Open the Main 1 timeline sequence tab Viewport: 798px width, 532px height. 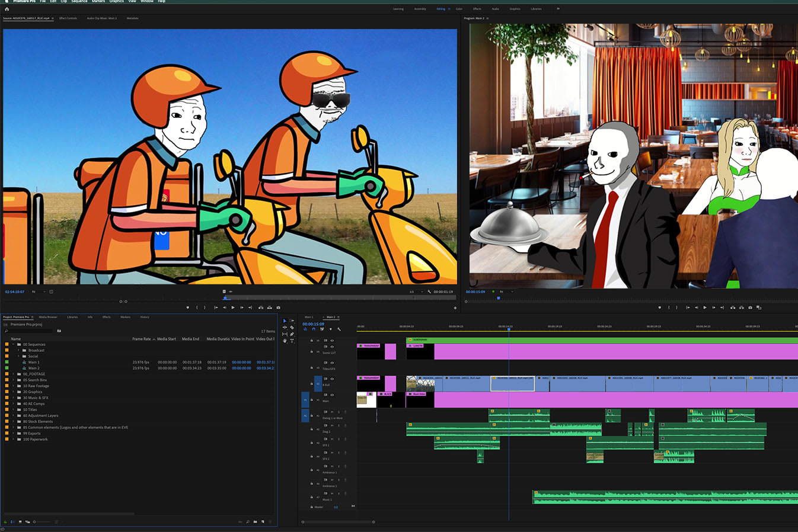tap(309, 317)
